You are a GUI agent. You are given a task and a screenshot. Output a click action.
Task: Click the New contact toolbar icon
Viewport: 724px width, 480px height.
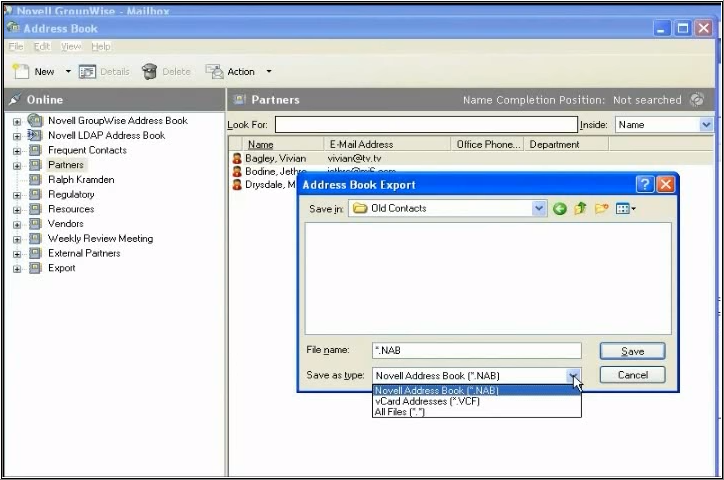pyautogui.click(x=20, y=72)
